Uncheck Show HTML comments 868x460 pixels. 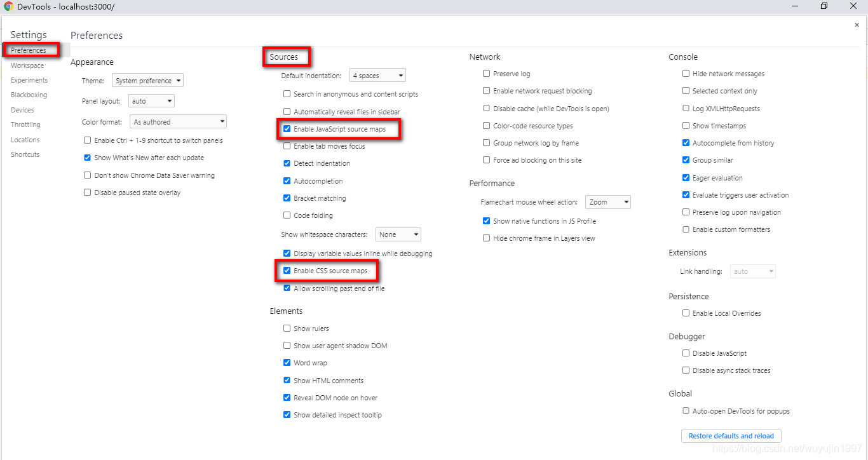pyautogui.click(x=287, y=381)
